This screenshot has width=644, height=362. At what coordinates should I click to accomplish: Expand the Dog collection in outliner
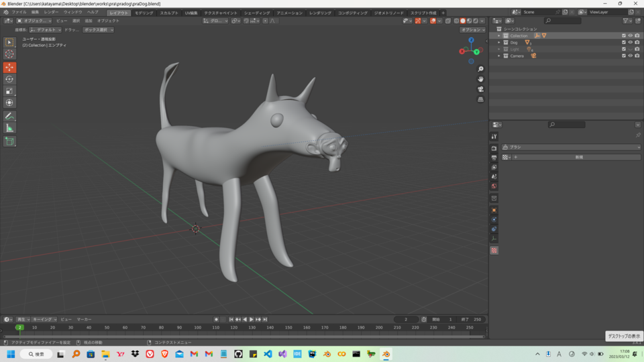(x=499, y=42)
